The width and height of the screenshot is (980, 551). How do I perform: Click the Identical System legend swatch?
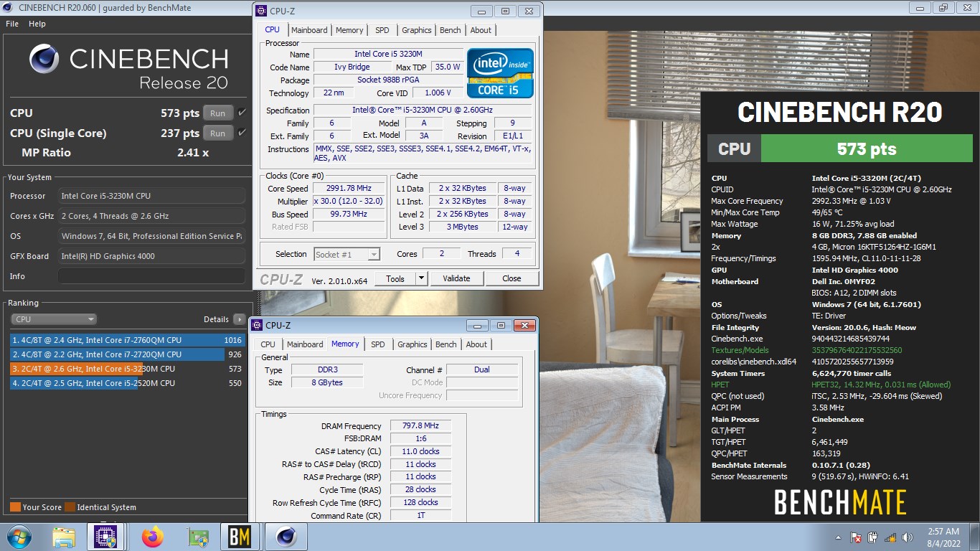70,507
